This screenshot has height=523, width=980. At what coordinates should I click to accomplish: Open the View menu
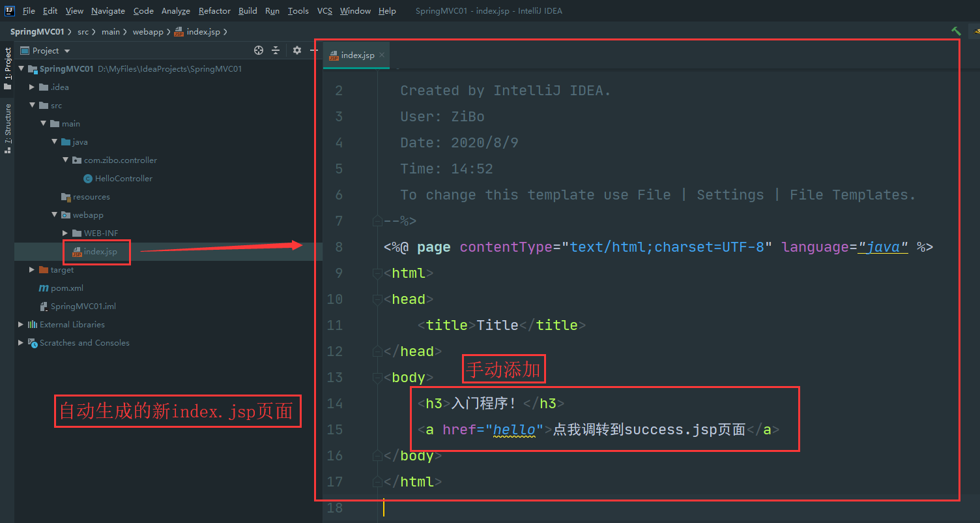[74, 11]
